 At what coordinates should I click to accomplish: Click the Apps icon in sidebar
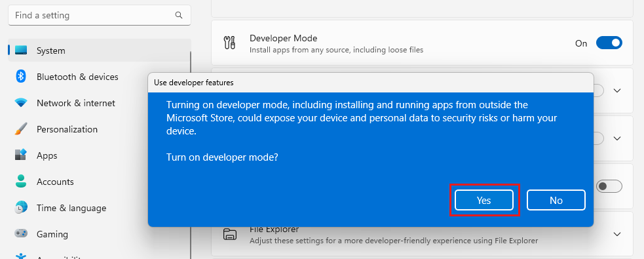(21, 155)
